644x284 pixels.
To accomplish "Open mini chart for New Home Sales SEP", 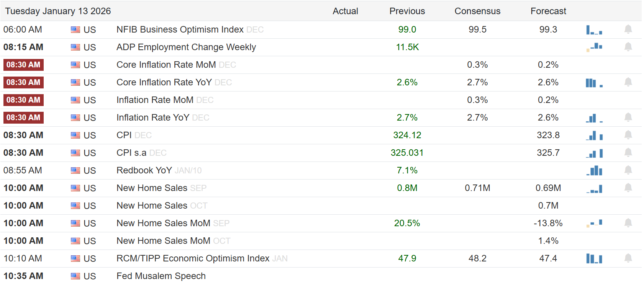I will pos(594,188).
